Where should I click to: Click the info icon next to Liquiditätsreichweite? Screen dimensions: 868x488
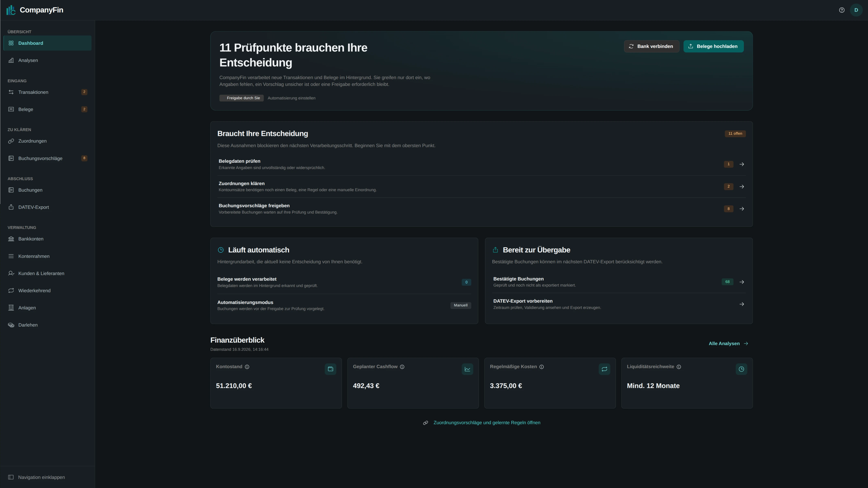(x=679, y=367)
